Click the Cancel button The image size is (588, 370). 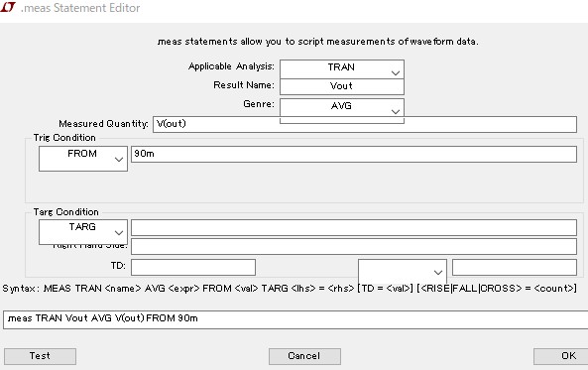click(304, 356)
